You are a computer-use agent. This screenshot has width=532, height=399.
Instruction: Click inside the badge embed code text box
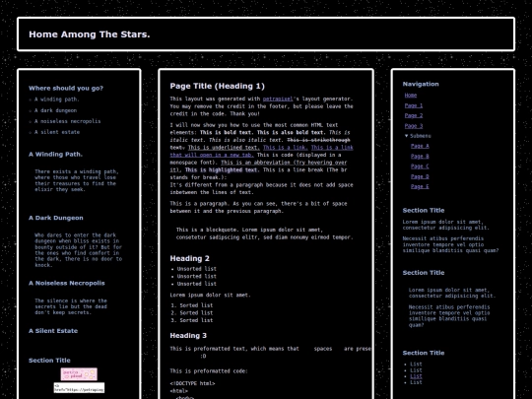click(79, 388)
